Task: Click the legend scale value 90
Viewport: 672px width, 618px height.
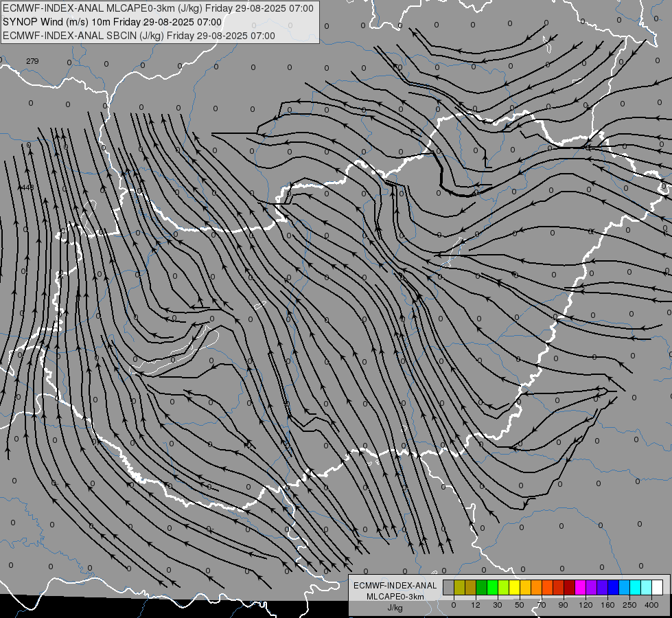Action: pos(563,605)
